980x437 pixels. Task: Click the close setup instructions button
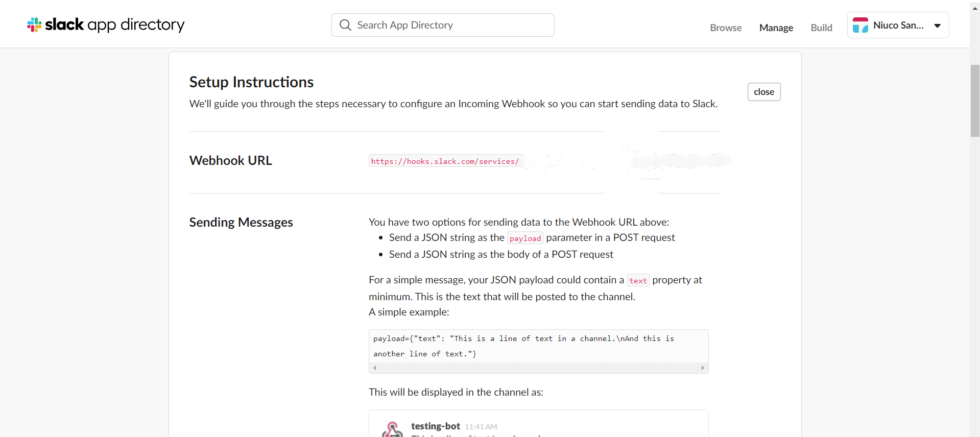point(764,92)
